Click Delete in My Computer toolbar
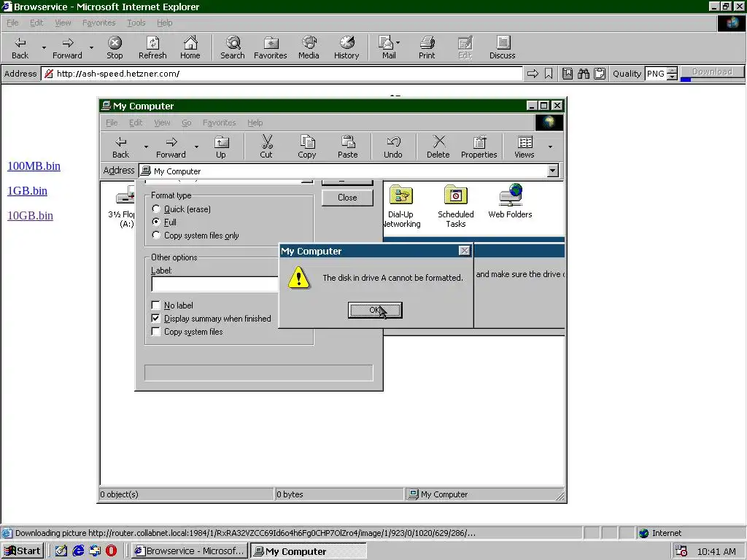 point(438,147)
